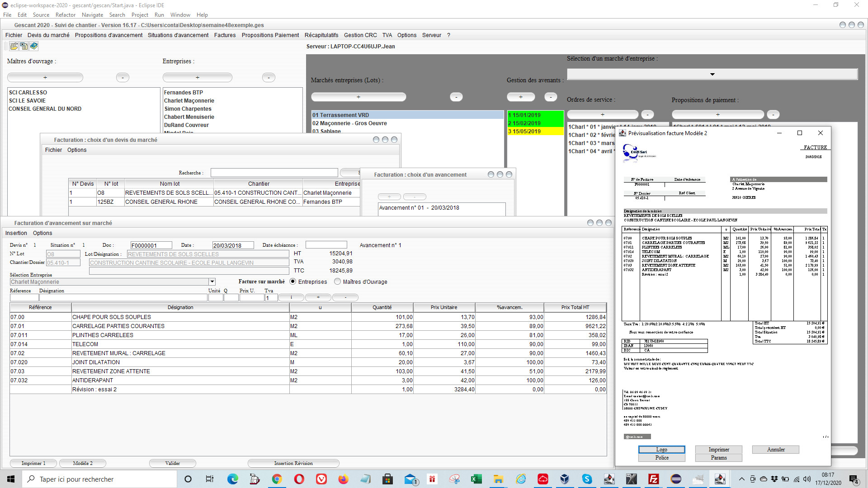Click the Logo button in the preview
This screenshot has height=488, width=868.
pos(662,450)
